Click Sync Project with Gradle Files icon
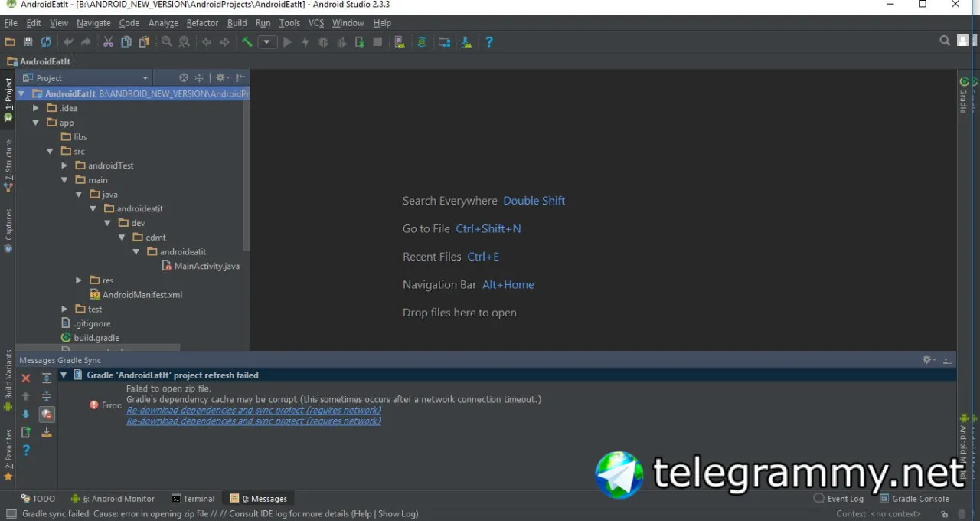 pyautogui.click(x=422, y=42)
